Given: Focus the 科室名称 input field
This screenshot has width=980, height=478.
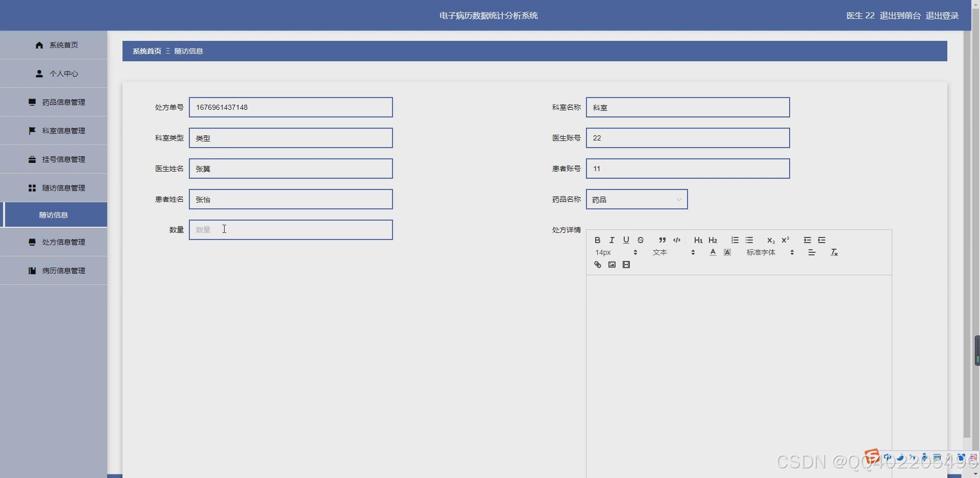Looking at the screenshot, I should click(688, 107).
